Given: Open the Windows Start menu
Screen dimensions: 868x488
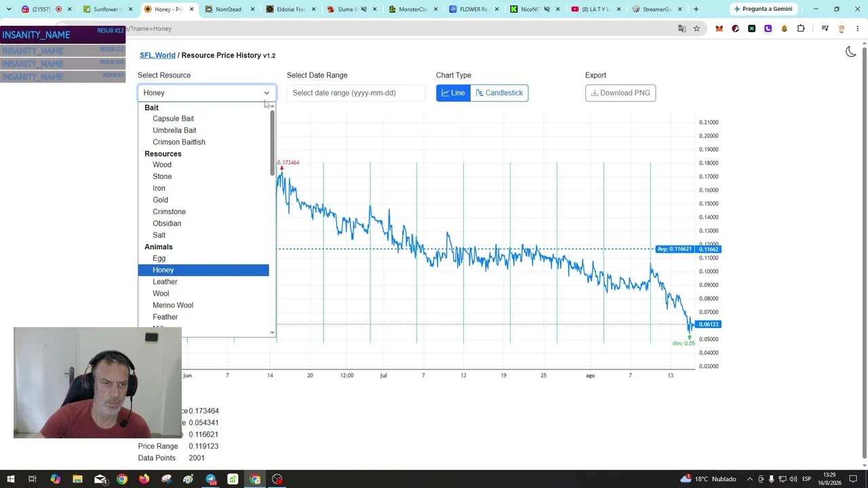Looking at the screenshot, I should pos(10,479).
